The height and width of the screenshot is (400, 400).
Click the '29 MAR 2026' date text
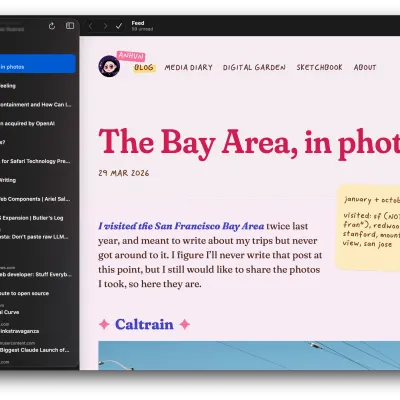click(124, 173)
